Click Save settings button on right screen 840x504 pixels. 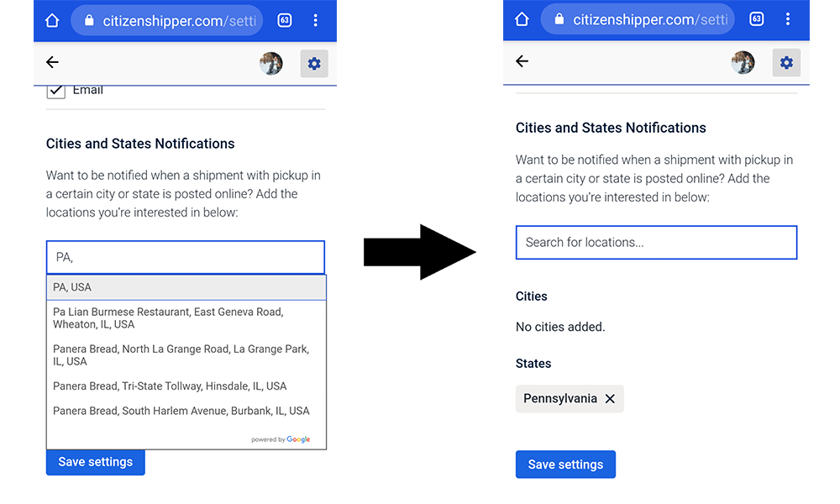[x=565, y=465]
